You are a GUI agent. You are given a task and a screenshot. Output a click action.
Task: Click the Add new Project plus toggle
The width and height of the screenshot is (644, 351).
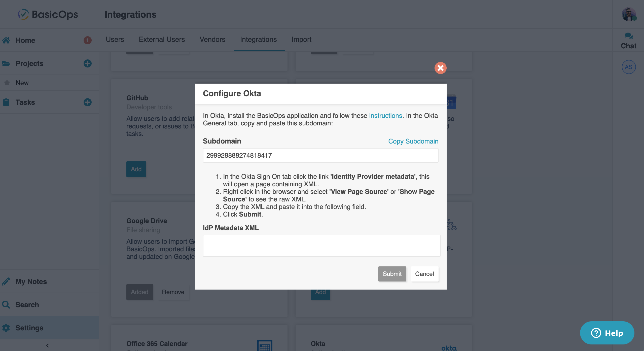click(87, 63)
